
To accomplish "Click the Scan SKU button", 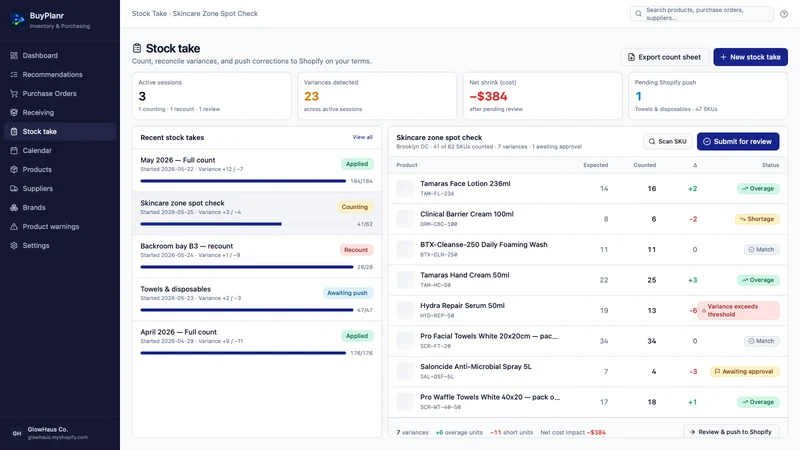I will click(667, 141).
